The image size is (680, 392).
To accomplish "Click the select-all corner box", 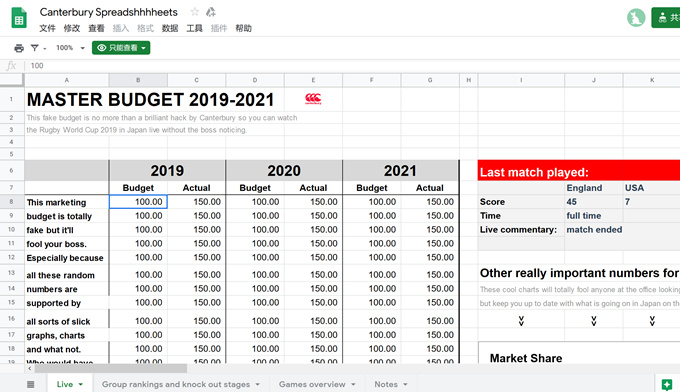I will 12,80.
